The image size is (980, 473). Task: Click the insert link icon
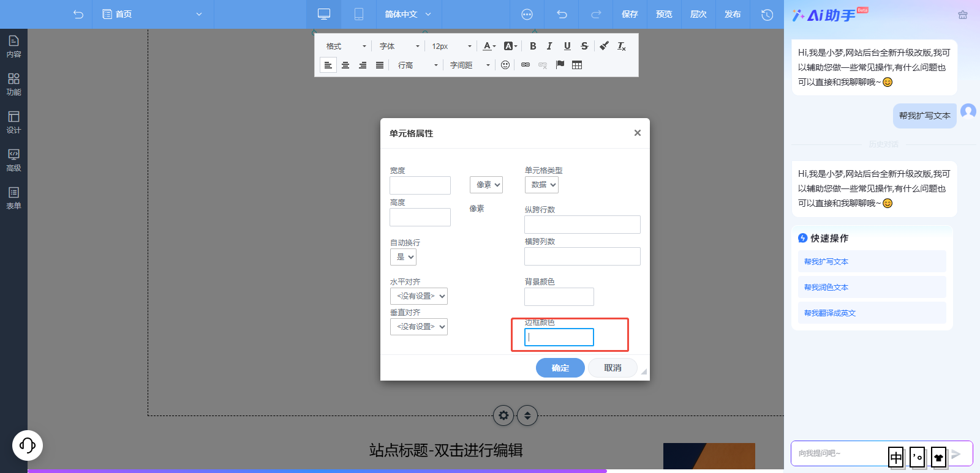click(x=526, y=65)
